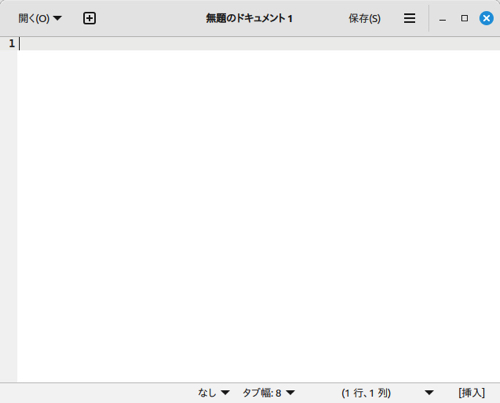Click the 無題のドキュメント 1 title
The width and height of the screenshot is (500, 403).
[249, 18]
